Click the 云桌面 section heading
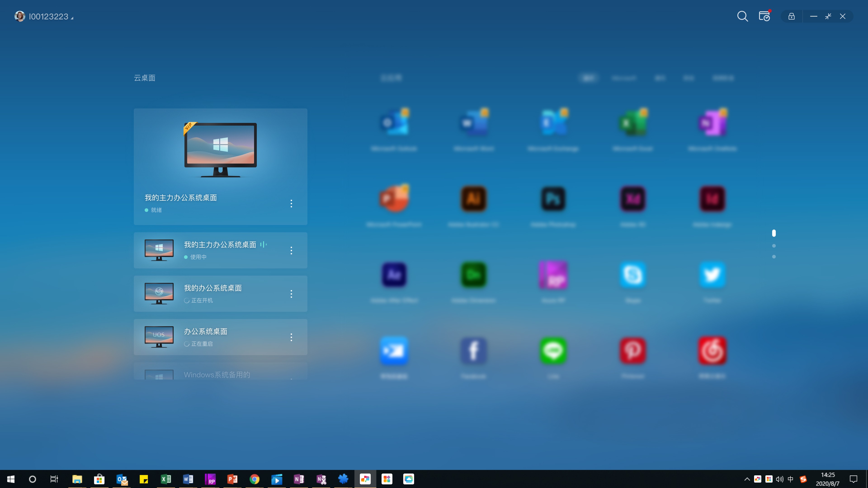The height and width of the screenshot is (488, 868). pos(145,78)
